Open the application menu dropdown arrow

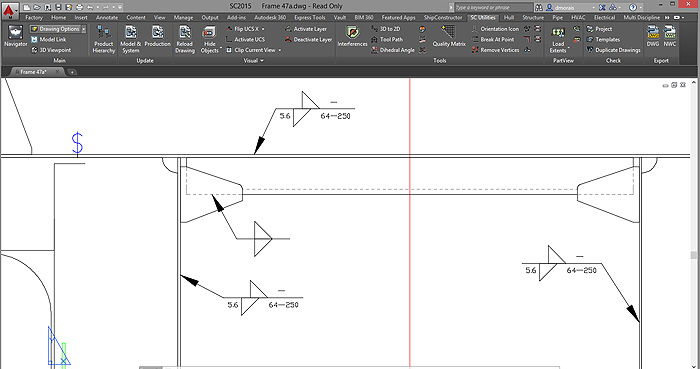click(x=17, y=10)
